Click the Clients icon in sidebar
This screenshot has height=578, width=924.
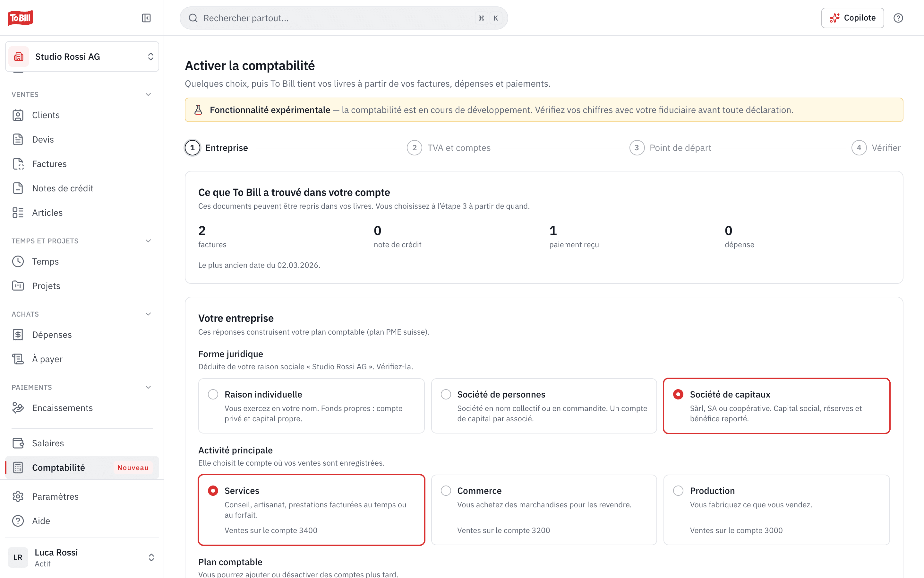[18, 115]
